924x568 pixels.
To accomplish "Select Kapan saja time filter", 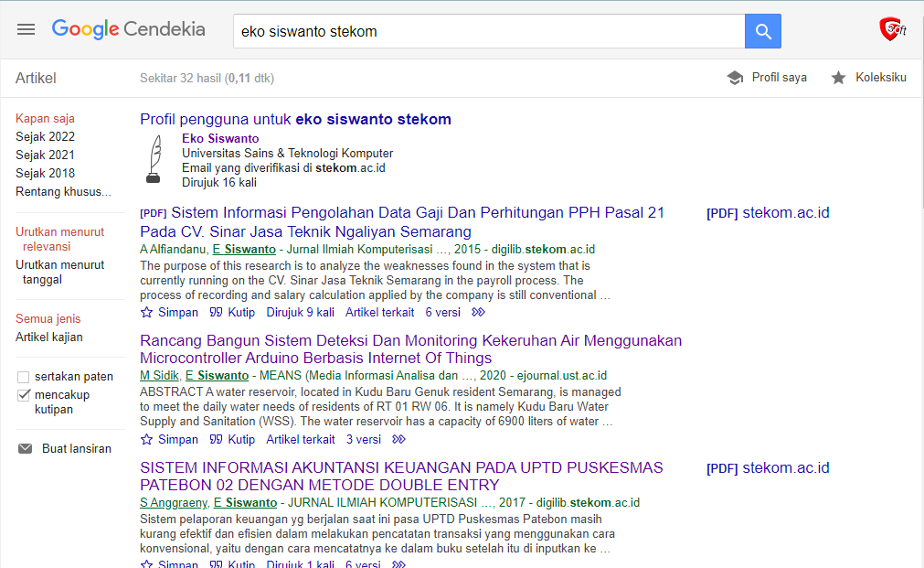I will [x=45, y=119].
